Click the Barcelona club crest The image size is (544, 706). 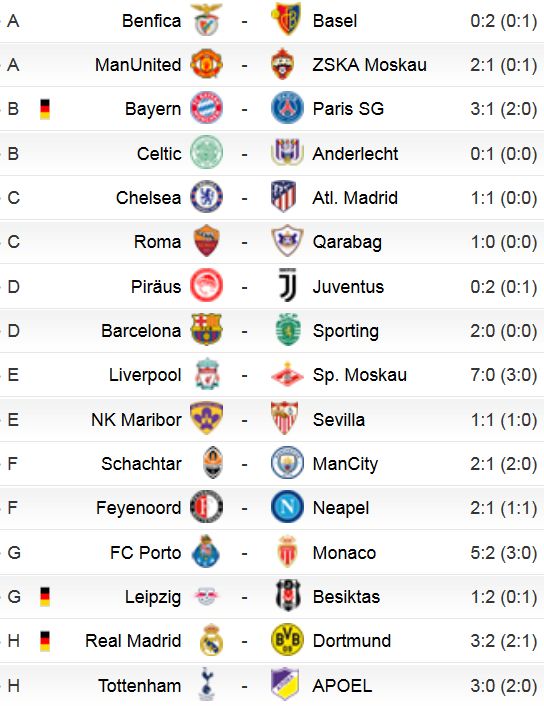pyautogui.click(x=206, y=330)
